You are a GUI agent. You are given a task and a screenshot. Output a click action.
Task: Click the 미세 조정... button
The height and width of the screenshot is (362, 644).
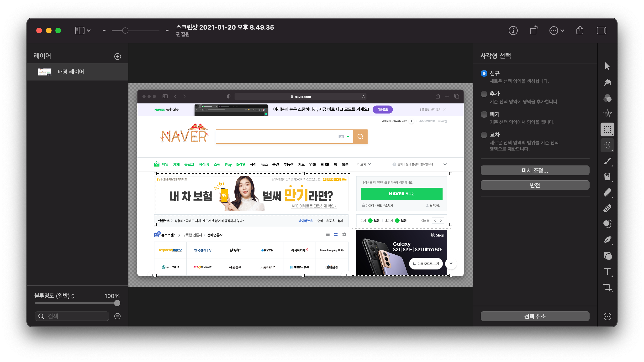pyautogui.click(x=535, y=170)
